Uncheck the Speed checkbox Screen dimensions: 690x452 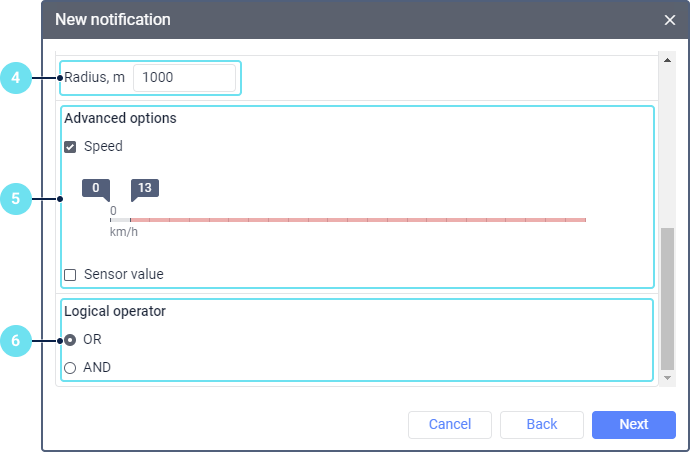pyautogui.click(x=71, y=147)
